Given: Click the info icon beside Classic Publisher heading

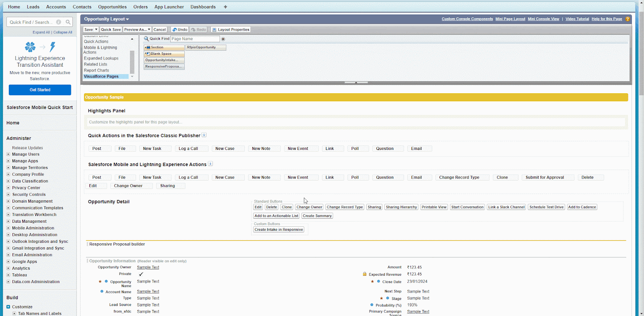Looking at the screenshot, I should (204, 135).
